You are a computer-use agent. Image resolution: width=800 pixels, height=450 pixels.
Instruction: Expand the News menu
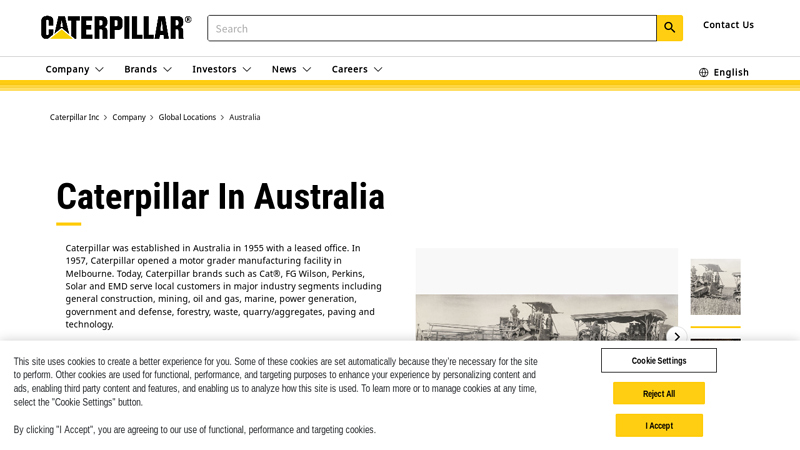point(291,69)
